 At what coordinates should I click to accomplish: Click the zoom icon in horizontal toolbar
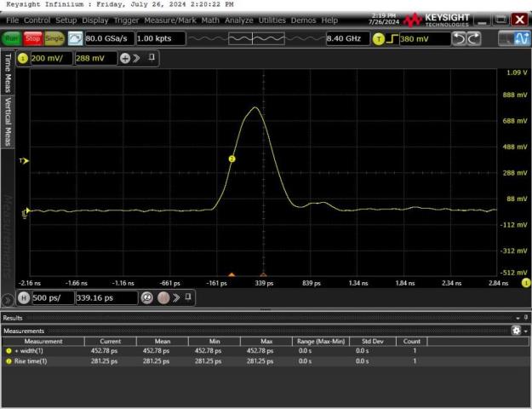tap(146, 298)
